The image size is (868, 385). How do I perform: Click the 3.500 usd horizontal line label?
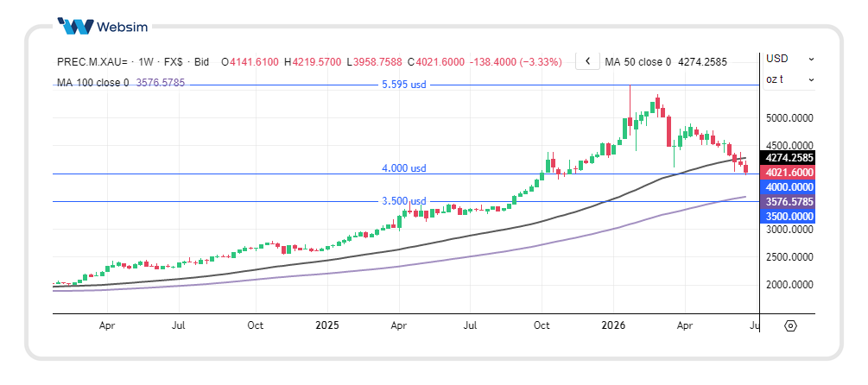click(x=404, y=201)
